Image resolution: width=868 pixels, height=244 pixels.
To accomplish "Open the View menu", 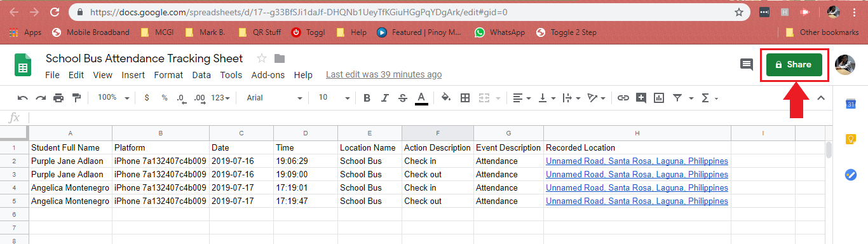I will pos(102,75).
